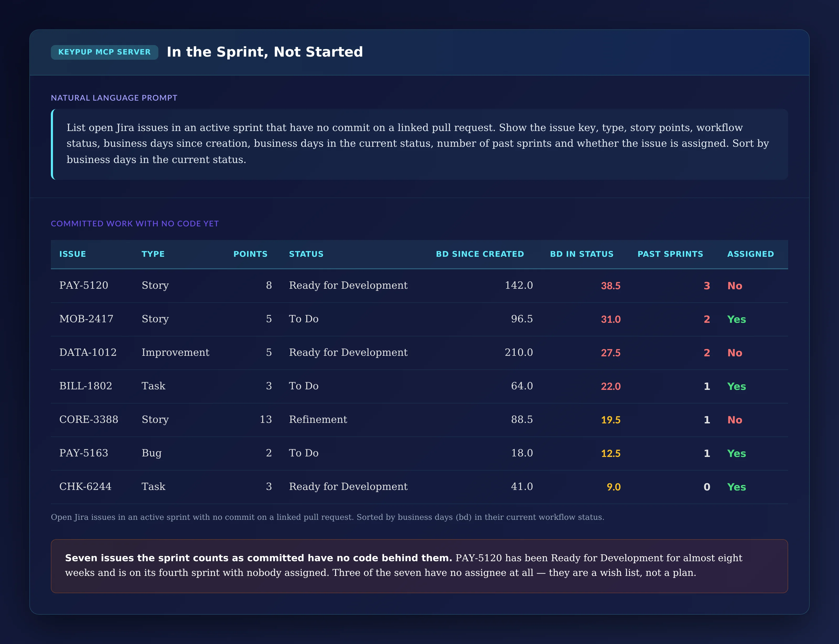Click the 9.0 BD in status value
This screenshot has height=644, width=839.
[614, 487]
